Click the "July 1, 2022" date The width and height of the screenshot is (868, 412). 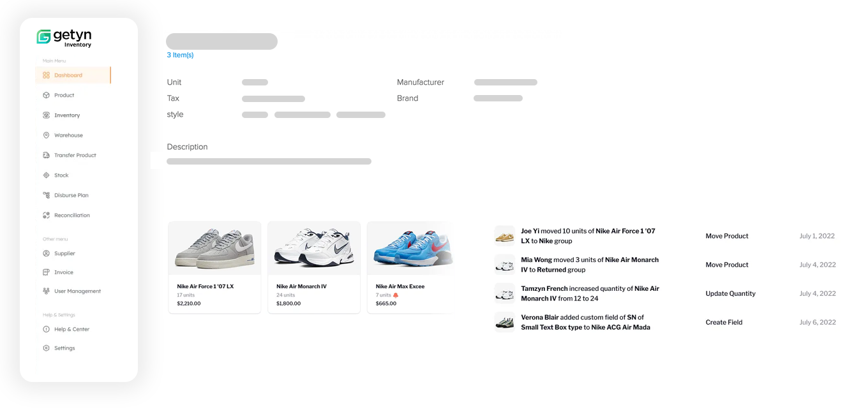[x=817, y=236]
